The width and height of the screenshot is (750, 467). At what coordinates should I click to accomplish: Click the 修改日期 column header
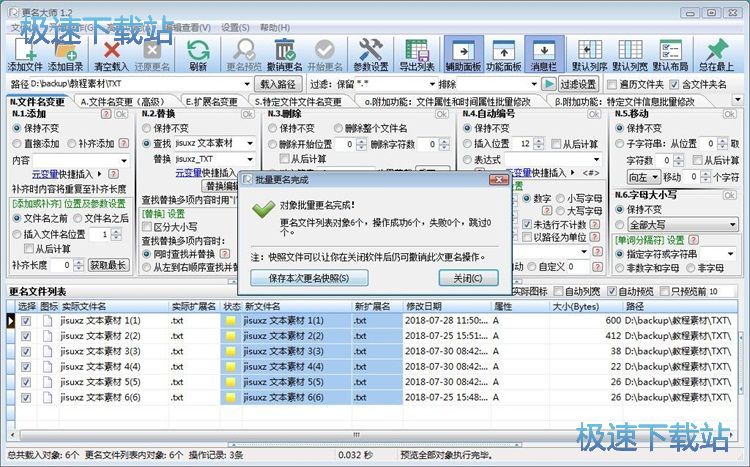coord(447,307)
